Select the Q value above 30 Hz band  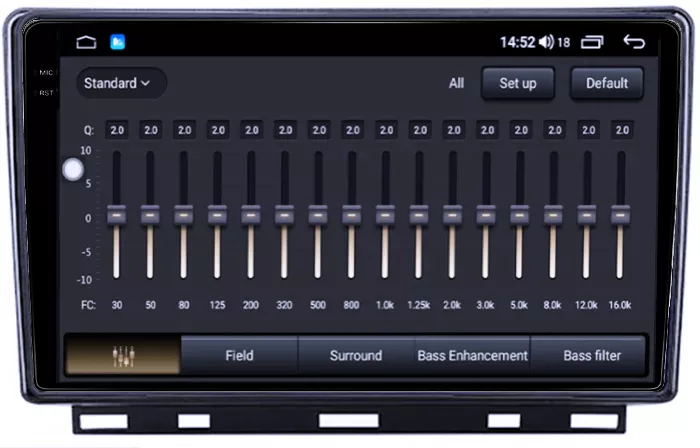117,130
